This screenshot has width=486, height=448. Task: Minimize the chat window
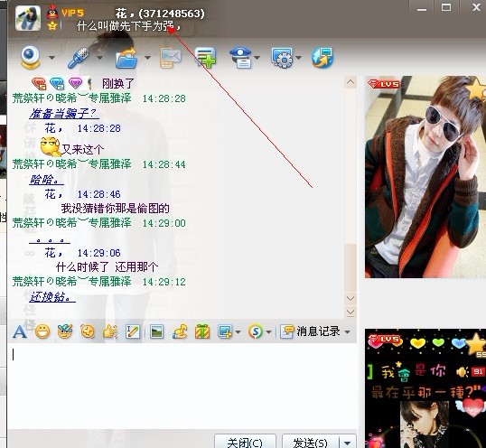422,9
